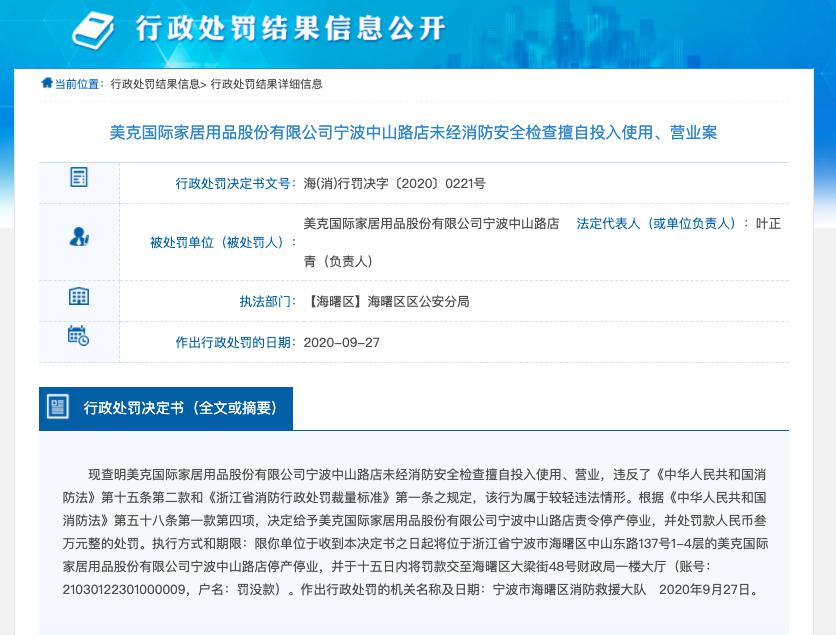Open the 行政处罚结果详细信息 breadcrumb link
836x635 pixels.
[267, 84]
